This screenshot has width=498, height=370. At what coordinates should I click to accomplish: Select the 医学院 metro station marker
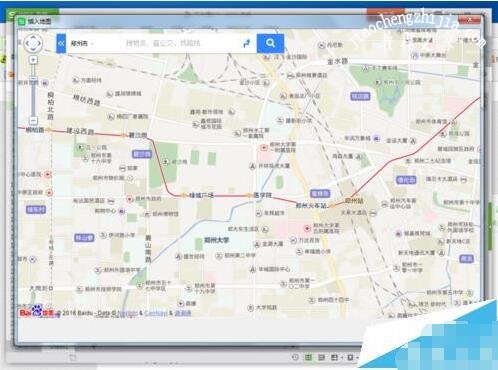[249, 196]
